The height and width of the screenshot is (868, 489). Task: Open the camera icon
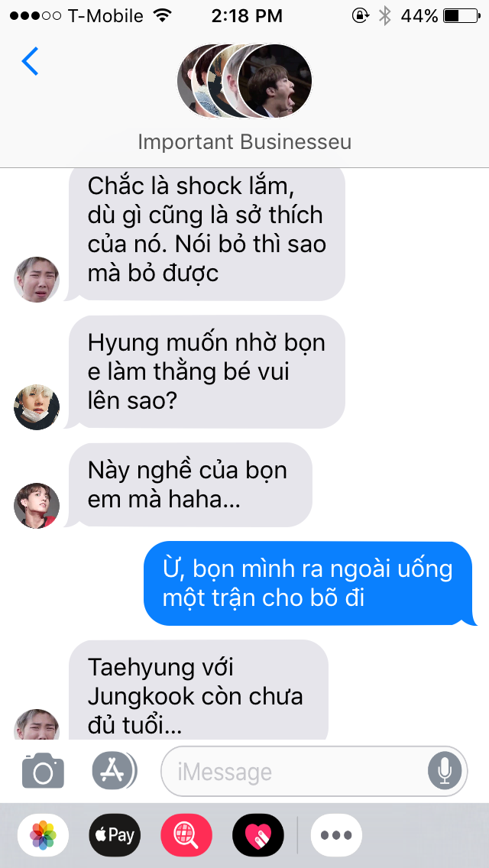point(43,770)
